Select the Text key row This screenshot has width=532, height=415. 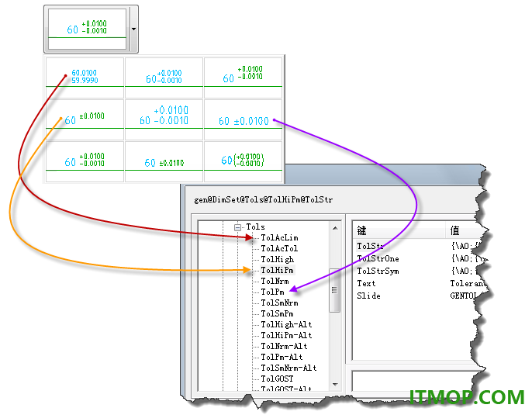point(366,283)
